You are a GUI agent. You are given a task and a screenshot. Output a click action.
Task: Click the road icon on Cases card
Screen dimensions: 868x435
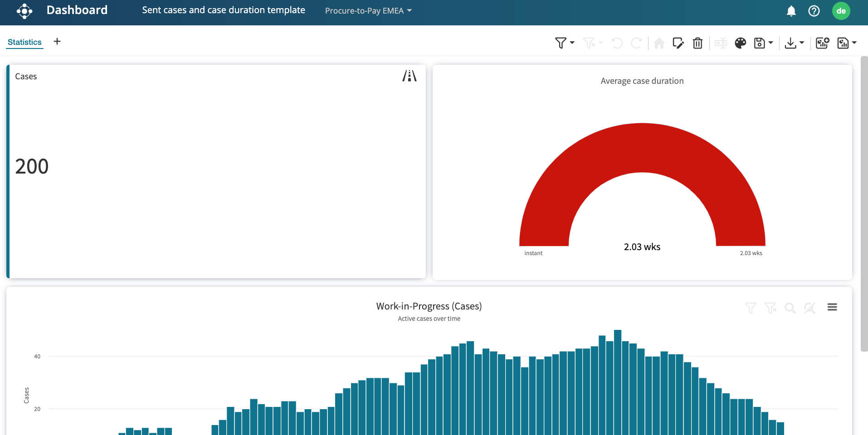point(410,76)
